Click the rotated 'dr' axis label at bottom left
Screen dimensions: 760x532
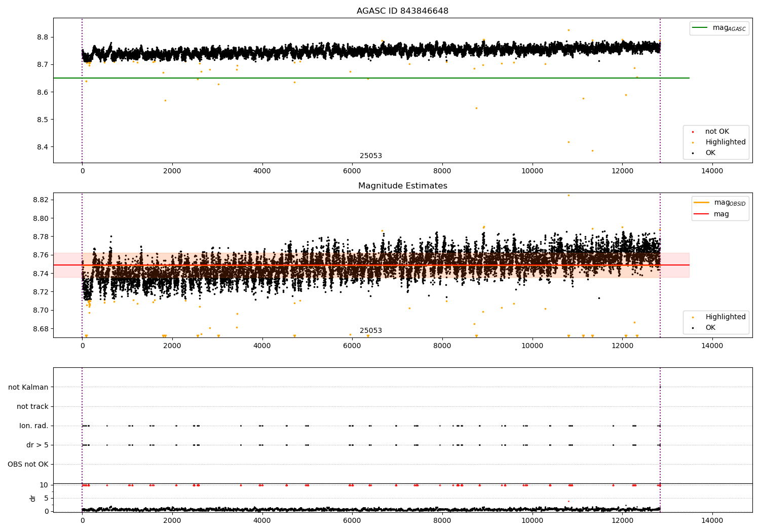pos(33,498)
